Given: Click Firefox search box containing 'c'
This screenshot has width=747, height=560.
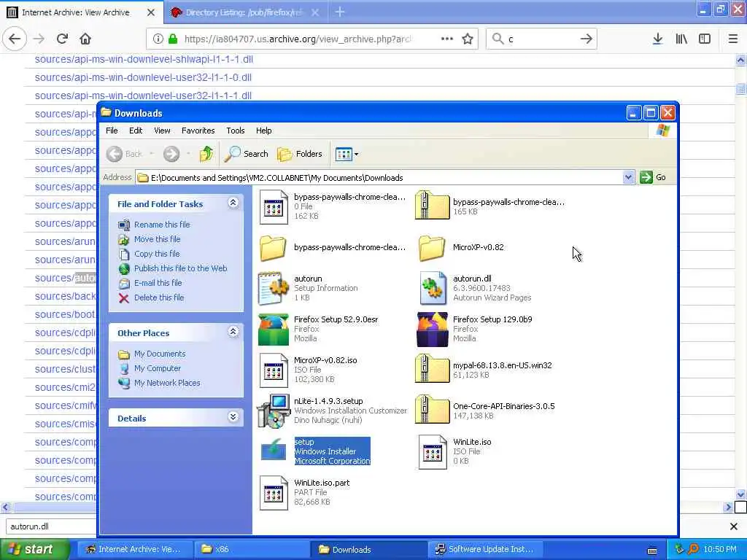Looking at the screenshot, I should (543, 39).
